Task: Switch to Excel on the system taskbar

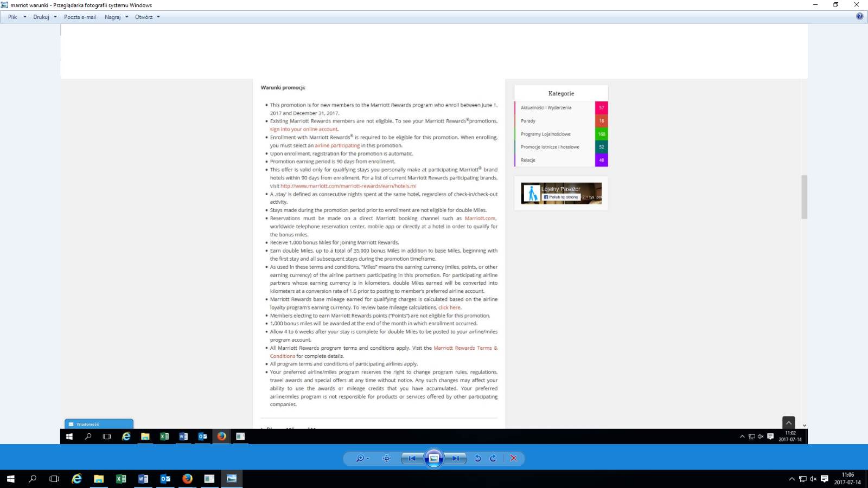Action: point(121,479)
